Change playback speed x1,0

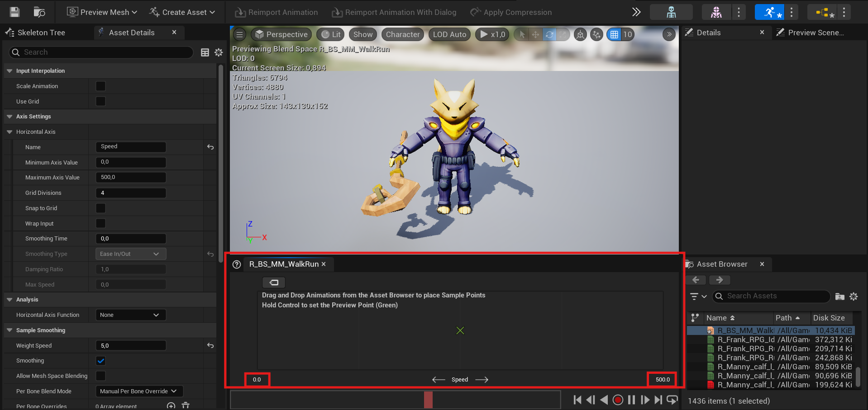[x=492, y=34]
